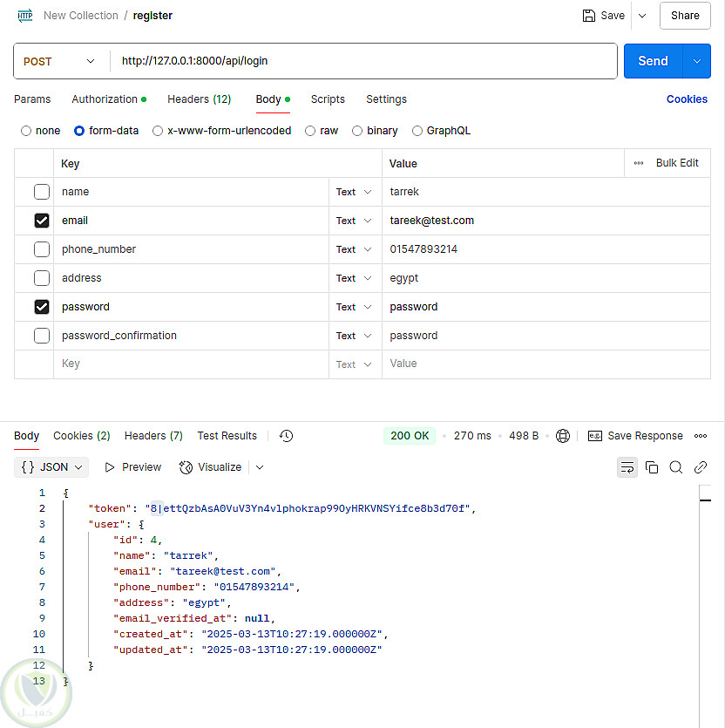Screen dimensions: 725x728
Task: Expand the Send button dropdown arrow
Action: [696, 61]
